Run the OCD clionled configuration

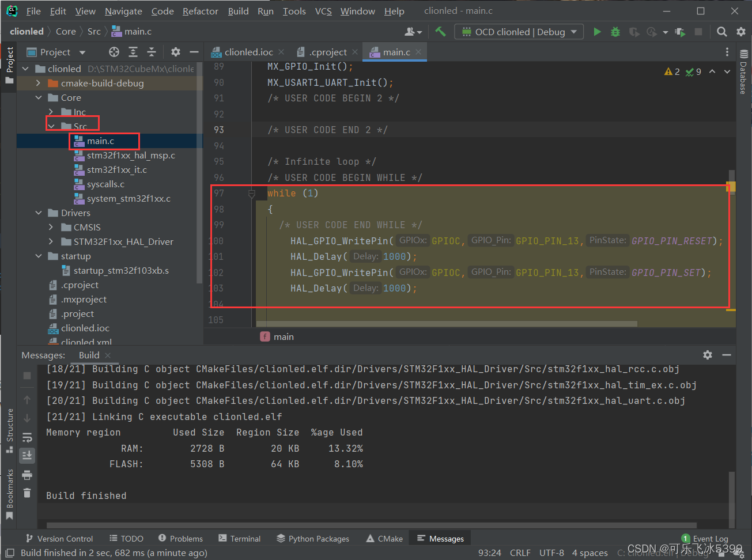pyautogui.click(x=597, y=32)
